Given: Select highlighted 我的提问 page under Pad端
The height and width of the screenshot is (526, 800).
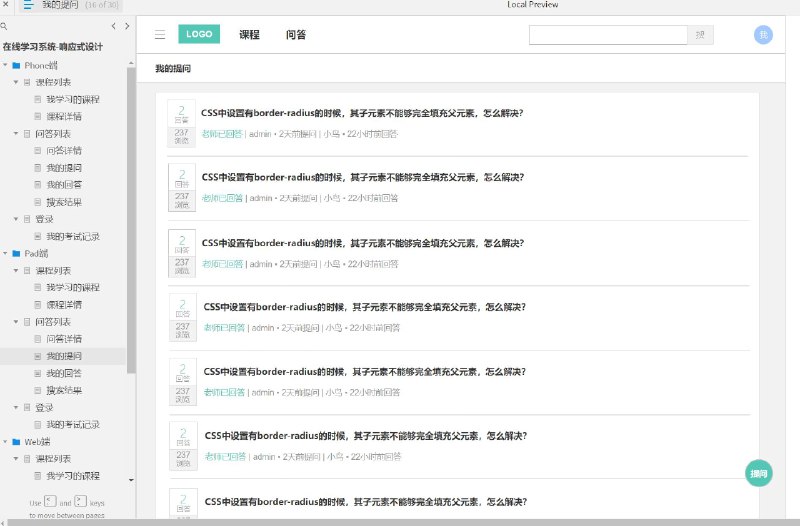Looking at the screenshot, I should pos(64,356).
